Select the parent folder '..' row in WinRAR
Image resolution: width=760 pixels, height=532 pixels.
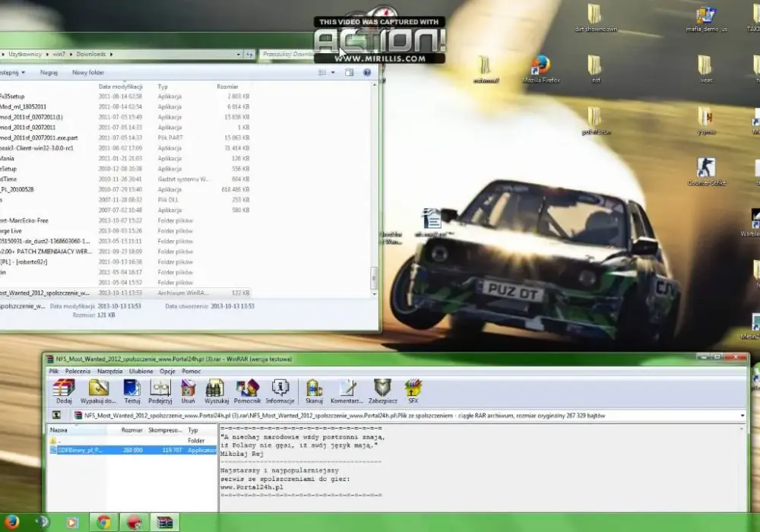[x=131, y=441]
